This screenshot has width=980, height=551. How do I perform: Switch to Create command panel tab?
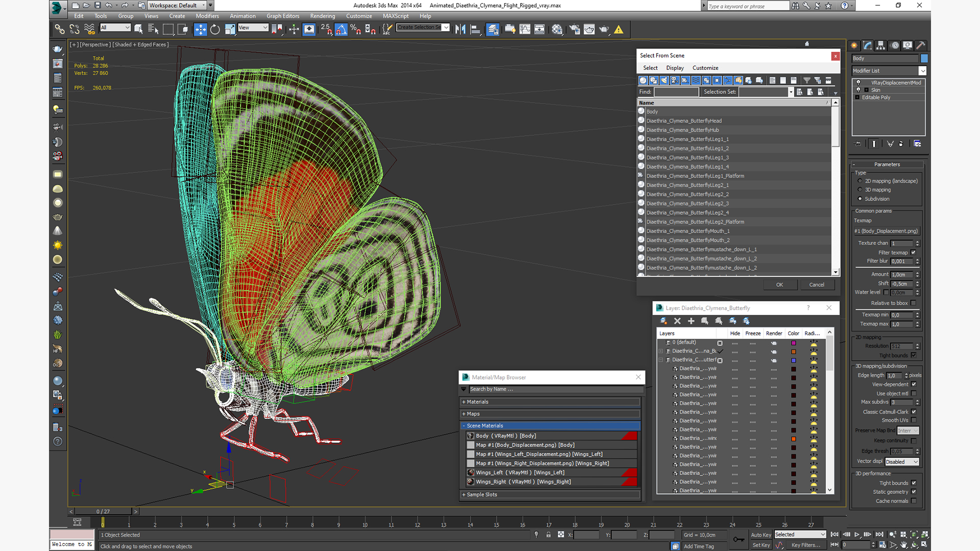point(854,45)
